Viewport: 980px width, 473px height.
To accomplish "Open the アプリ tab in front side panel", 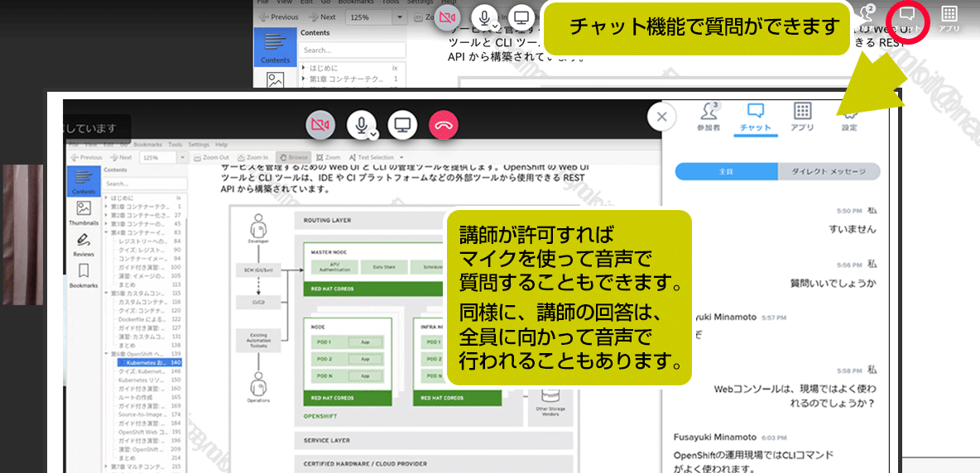I will click(x=802, y=117).
